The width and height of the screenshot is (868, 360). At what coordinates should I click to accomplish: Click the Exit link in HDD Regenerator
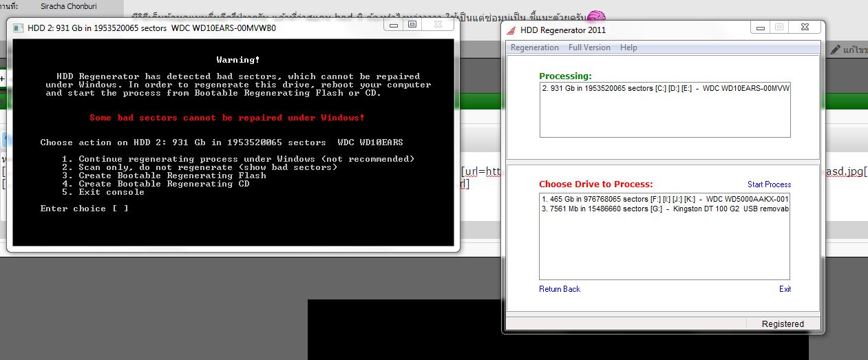point(785,289)
